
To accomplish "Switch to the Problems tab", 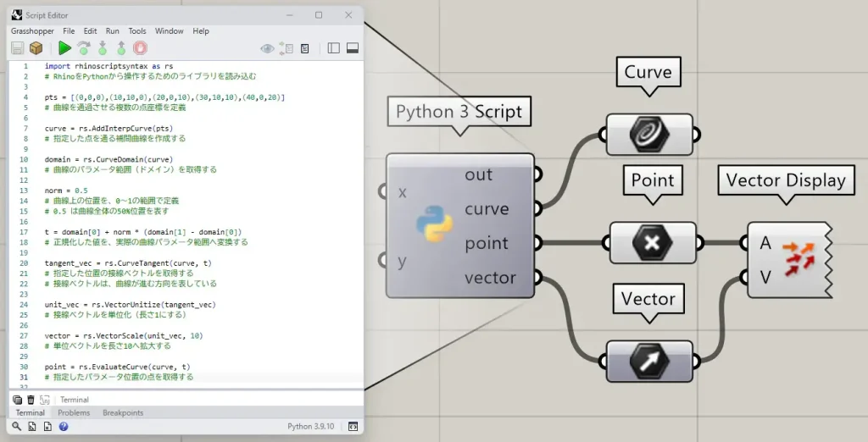I will pos(74,412).
